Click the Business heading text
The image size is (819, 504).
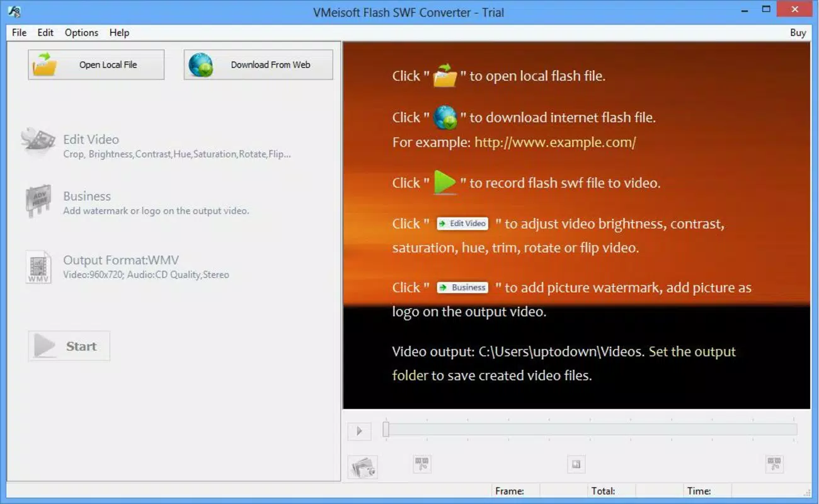[87, 197]
